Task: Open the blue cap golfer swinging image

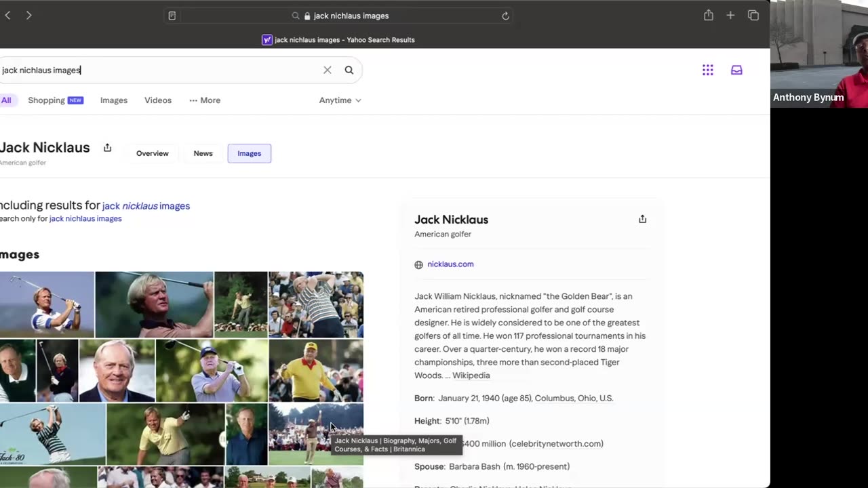Action: (212, 371)
